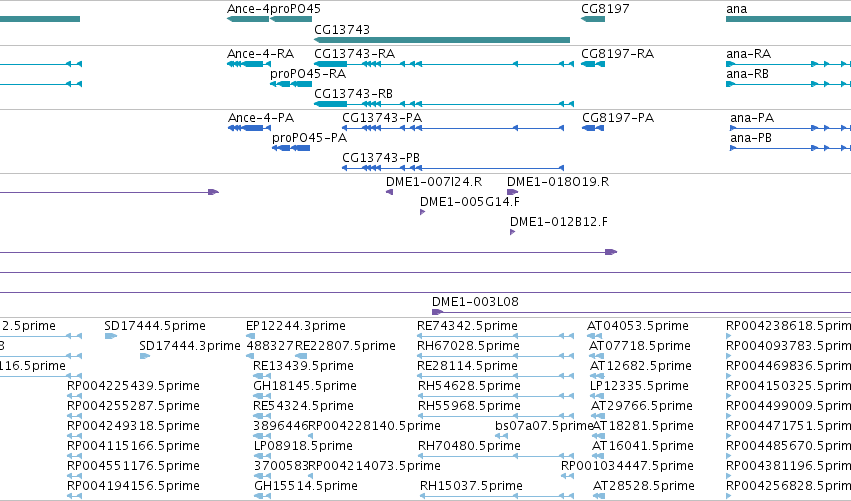The width and height of the screenshot is (851, 501).
Task: Select the DME1-012B12.F feature
Action: click(x=512, y=232)
